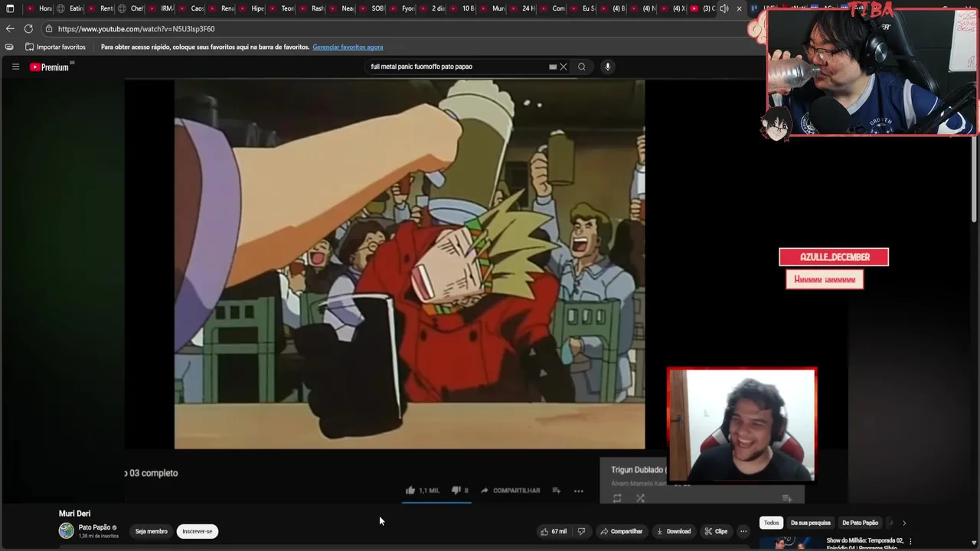Switch to the 'Chef' browser tab
This screenshot has width=980, height=551.
pyautogui.click(x=130, y=8)
